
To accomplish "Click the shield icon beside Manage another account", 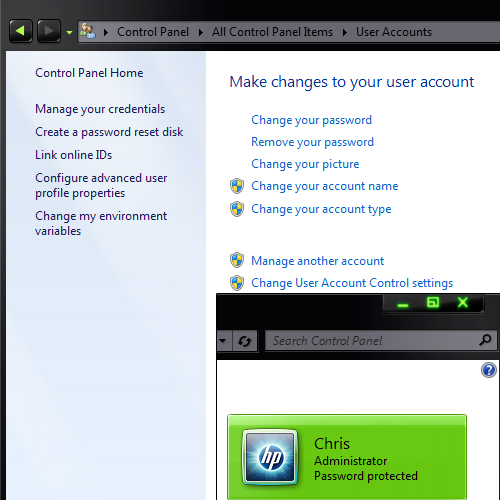I will tap(237, 260).
